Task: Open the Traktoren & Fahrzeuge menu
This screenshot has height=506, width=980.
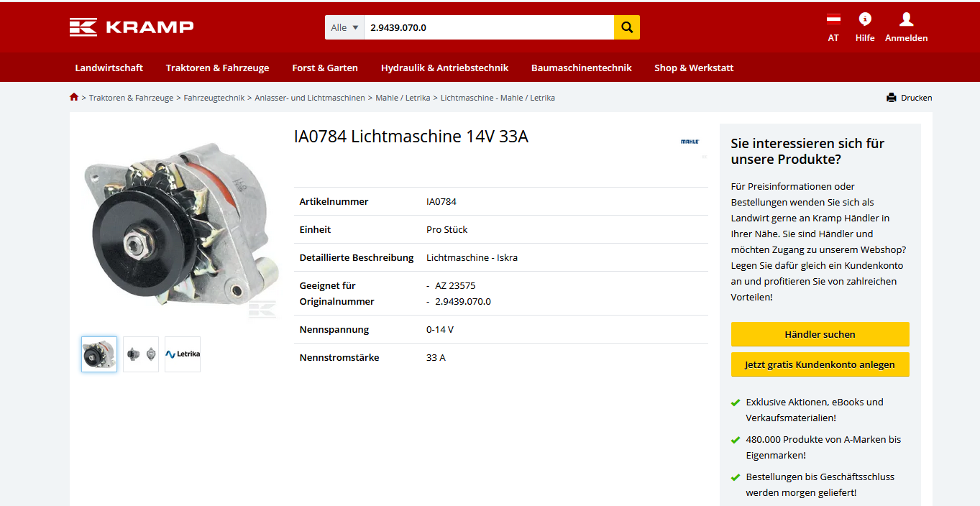Action: point(217,68)
